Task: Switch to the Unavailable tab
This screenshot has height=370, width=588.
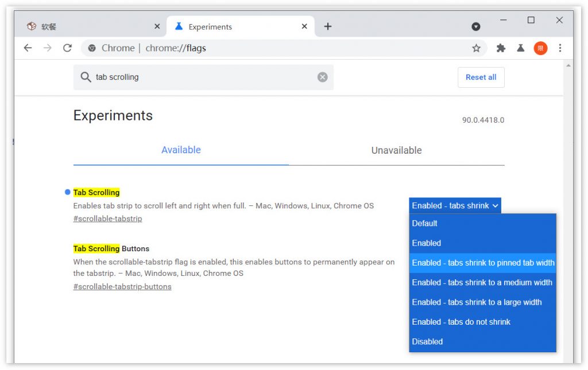Action: [x=396, y=150]
